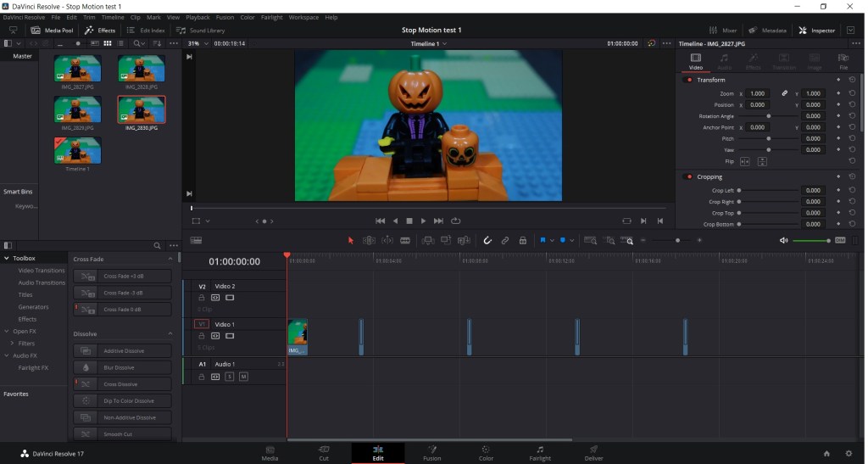
Task: Toggle the Cropping section enable dot
Action: point(689,176)
